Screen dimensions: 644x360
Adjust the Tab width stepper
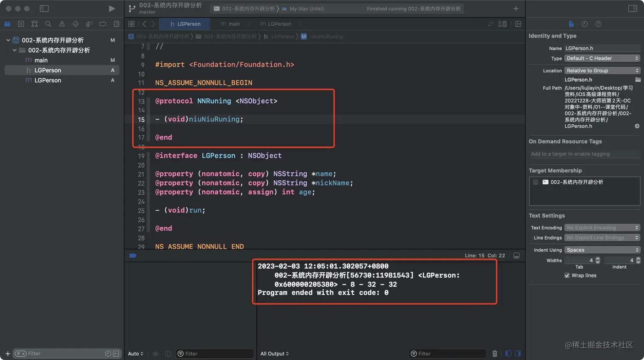coord(598,260)
